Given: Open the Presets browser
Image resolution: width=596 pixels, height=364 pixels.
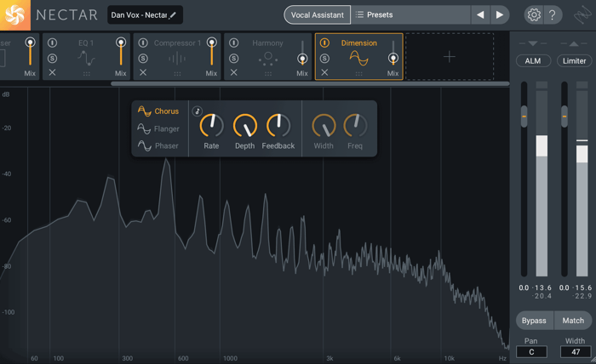Looking at the screenshot, I should tap(410, 14).
